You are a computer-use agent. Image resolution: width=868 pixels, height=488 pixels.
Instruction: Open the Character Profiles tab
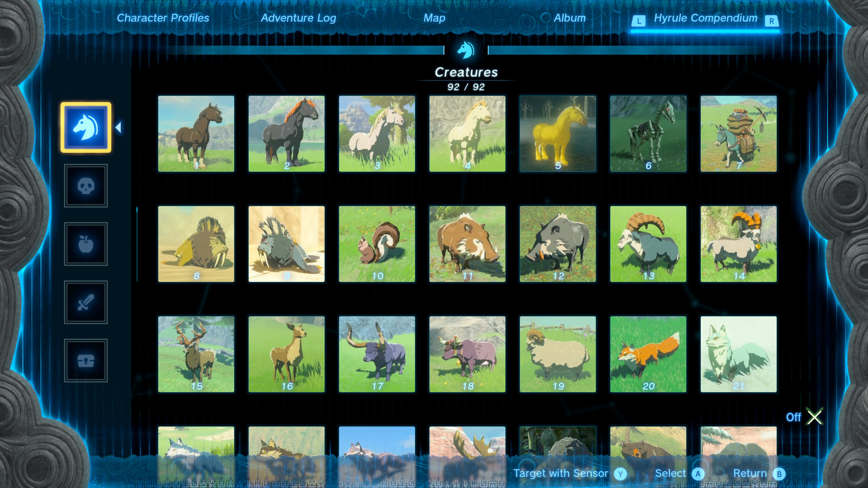click(163, 18)
